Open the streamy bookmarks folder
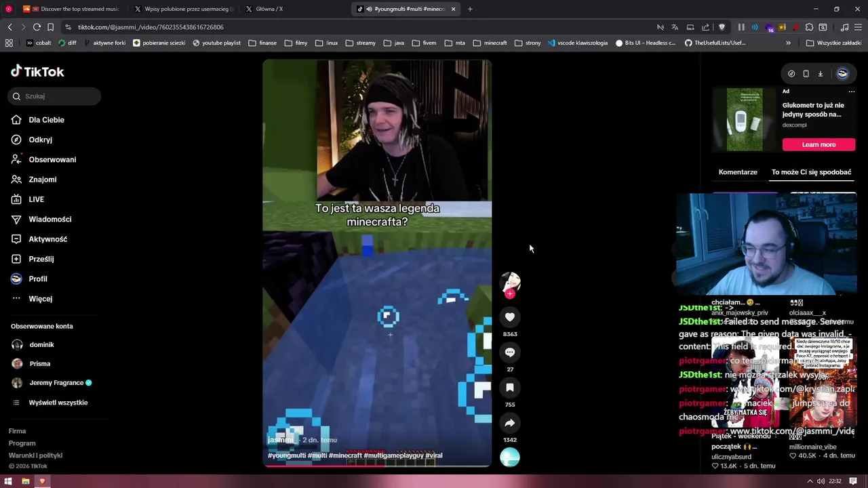The width and height of the screenshot is (868, 488). click(360, 43)
